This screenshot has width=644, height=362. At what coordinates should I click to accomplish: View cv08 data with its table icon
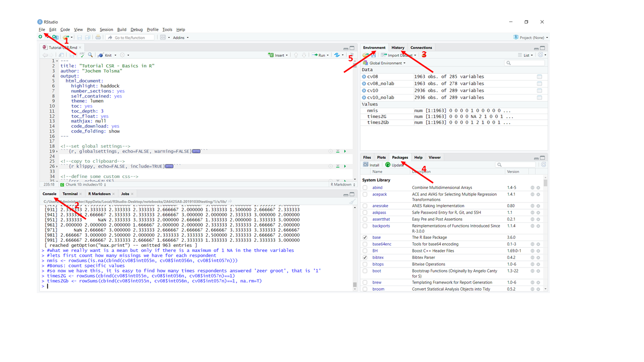point(539,76)
